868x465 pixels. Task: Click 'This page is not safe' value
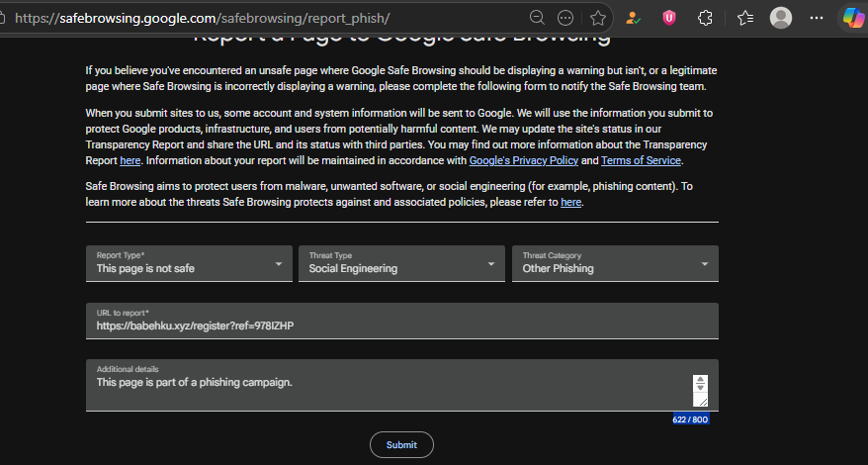click(145, 268)
